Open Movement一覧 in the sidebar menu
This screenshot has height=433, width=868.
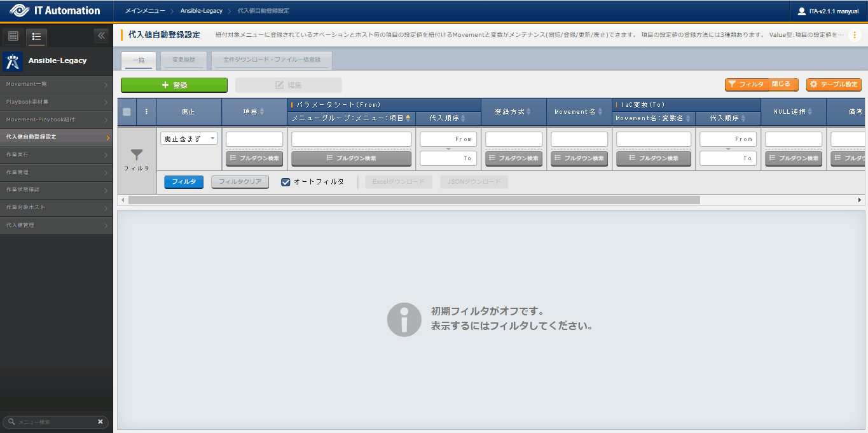pyautogui.click(x=56, y=84)
